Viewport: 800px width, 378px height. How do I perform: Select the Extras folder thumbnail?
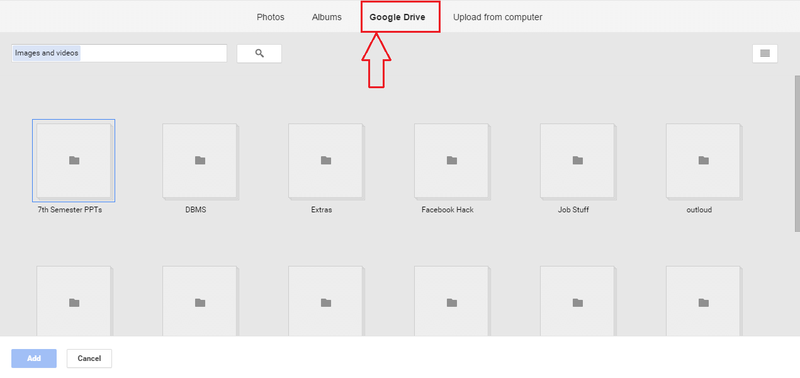326,161
